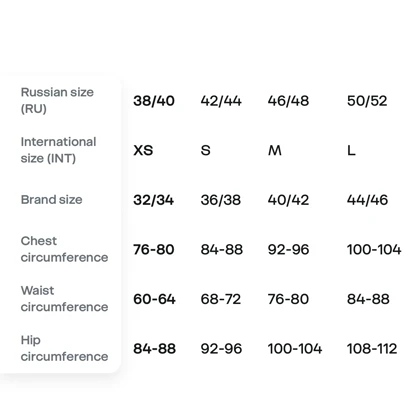Select chest value 100-104 for size L

pos(374,249)
